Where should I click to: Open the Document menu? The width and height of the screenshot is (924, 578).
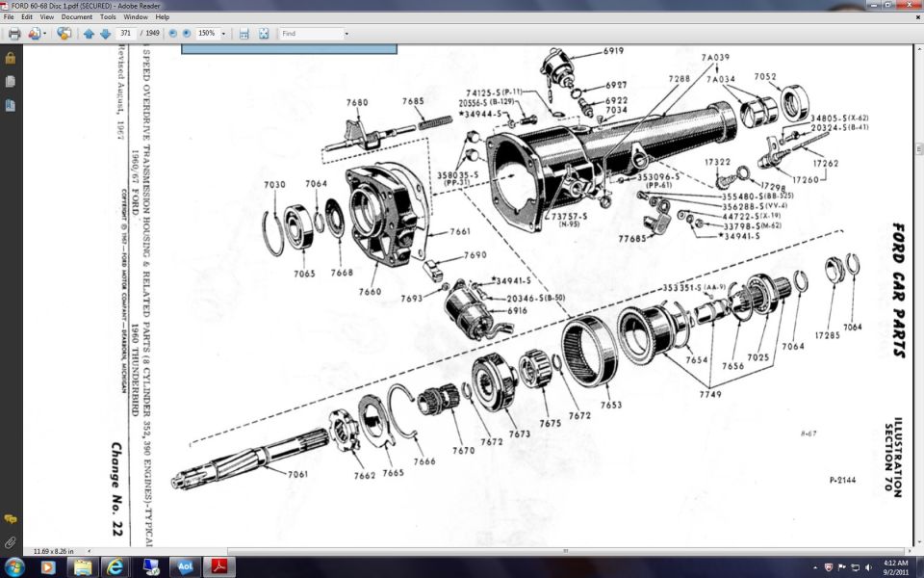tap(77, 17)
